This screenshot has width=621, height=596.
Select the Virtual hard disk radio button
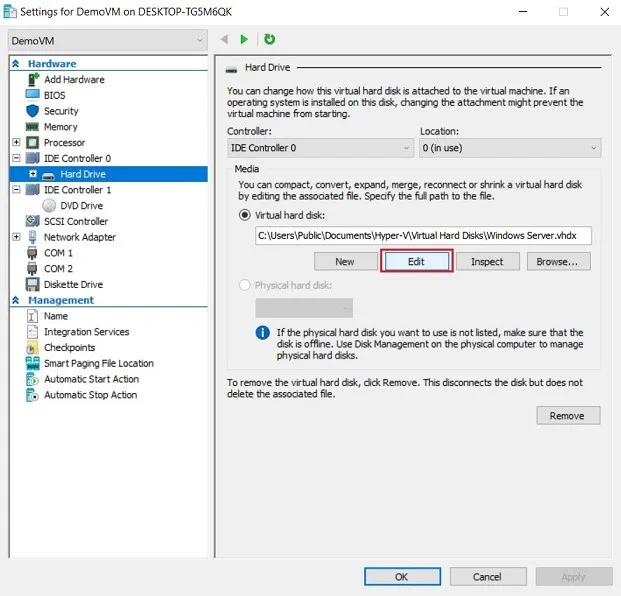click(x=245, y=214)
